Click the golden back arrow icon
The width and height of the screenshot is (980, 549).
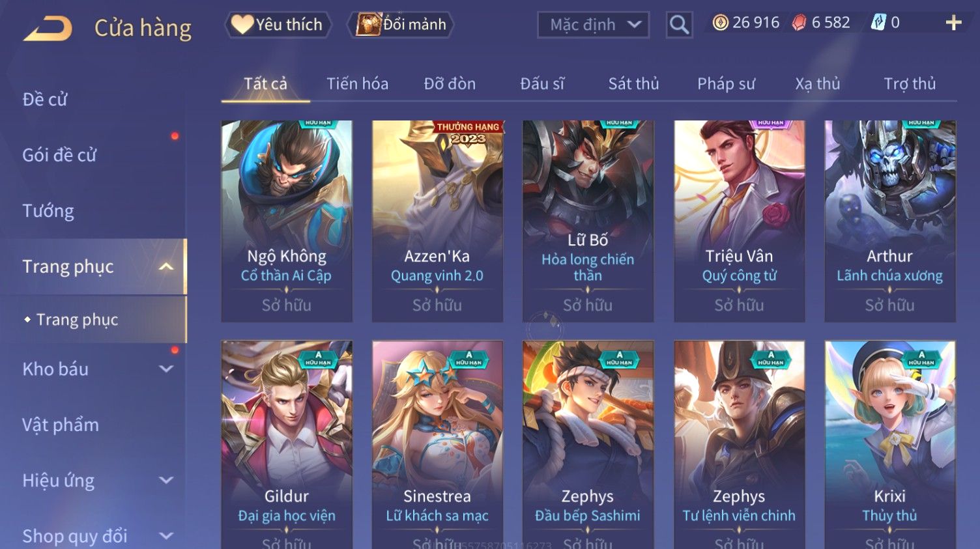point(48,29)
